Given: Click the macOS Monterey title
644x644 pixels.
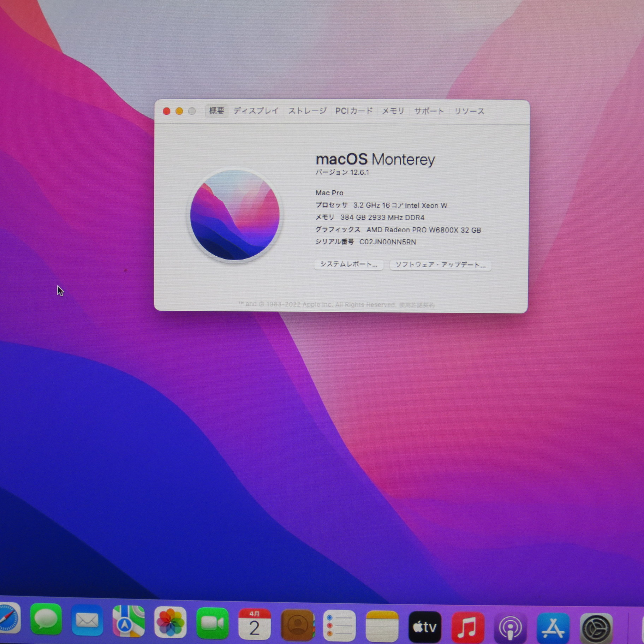Looking at the screenshot, I should coord(375,160).
